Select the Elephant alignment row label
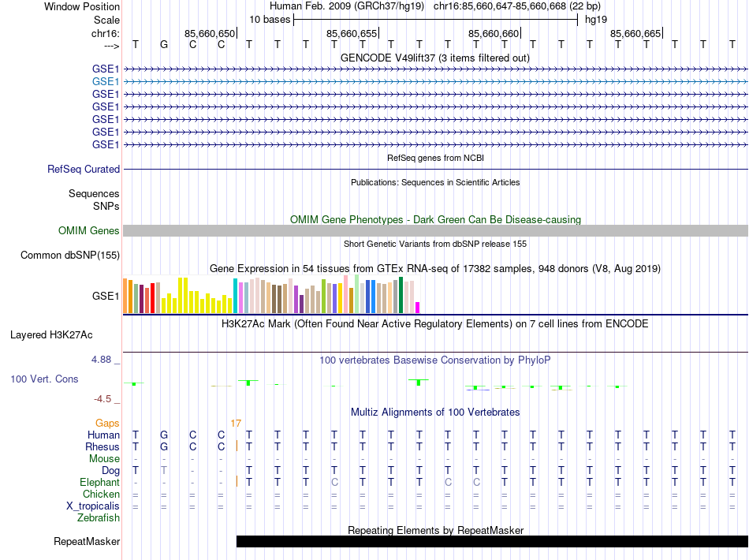 pyautogui.click(x=100, y=482)
